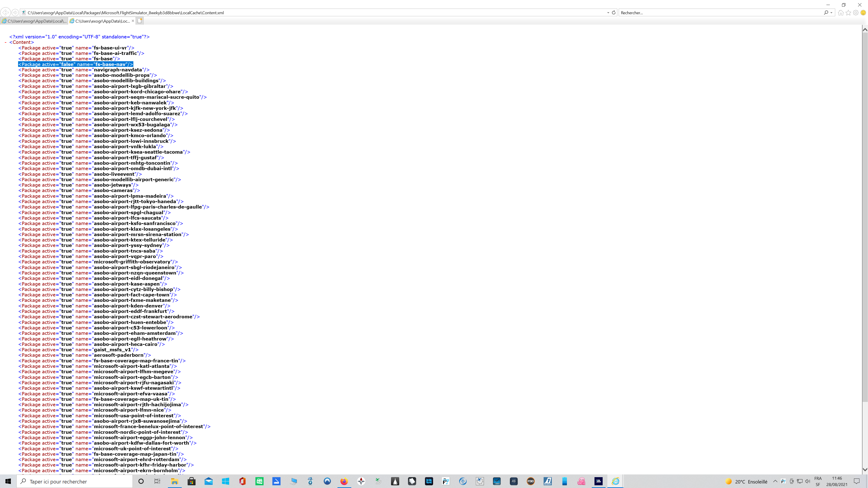Click the highlighted fs-base-nav package line

(76, 64)
